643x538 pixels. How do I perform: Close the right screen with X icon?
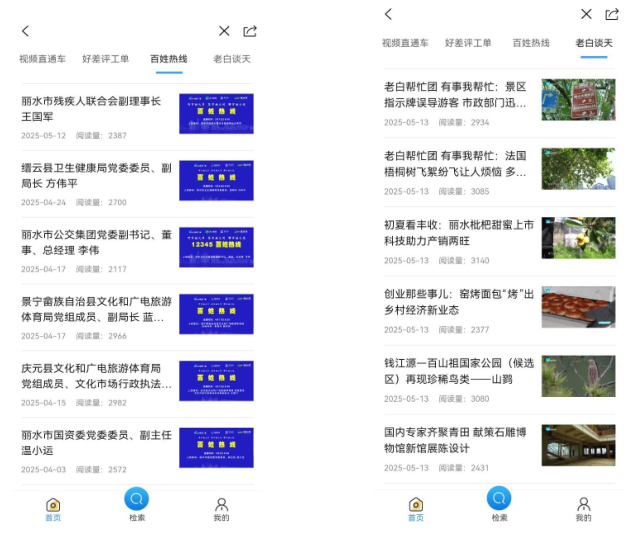click(586, 14)
